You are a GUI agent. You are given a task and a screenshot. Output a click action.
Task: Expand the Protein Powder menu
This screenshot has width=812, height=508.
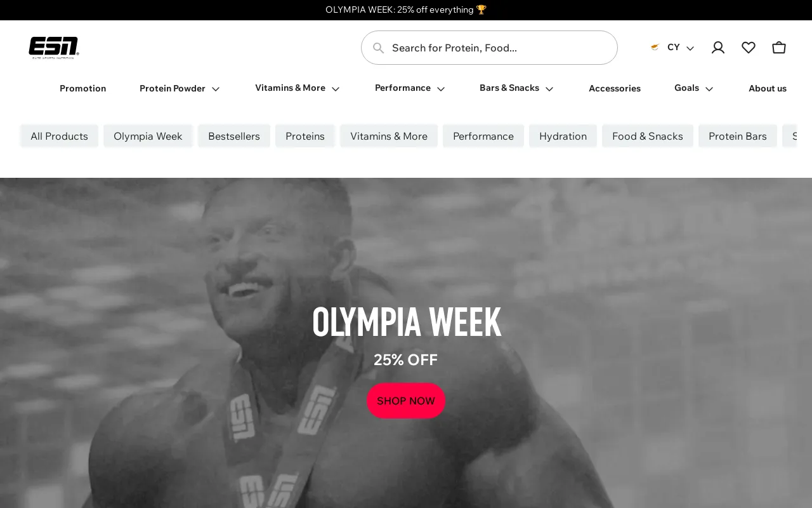point(180,88)
